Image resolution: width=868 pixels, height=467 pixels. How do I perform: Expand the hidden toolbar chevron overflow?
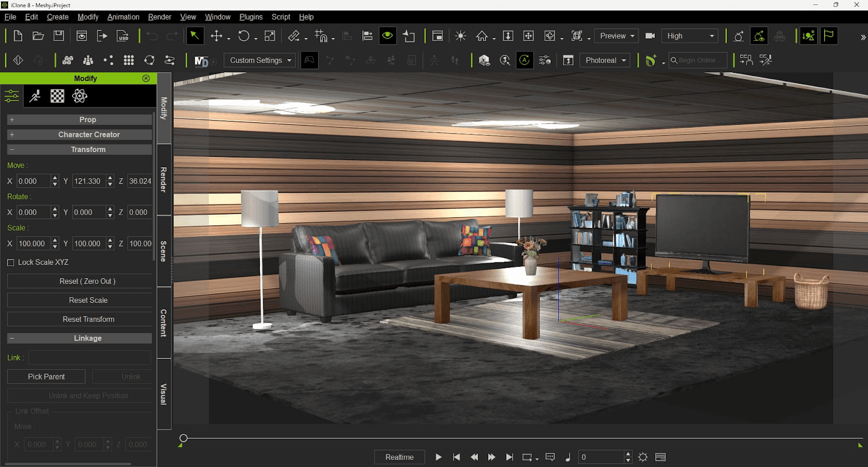(863, 37)
